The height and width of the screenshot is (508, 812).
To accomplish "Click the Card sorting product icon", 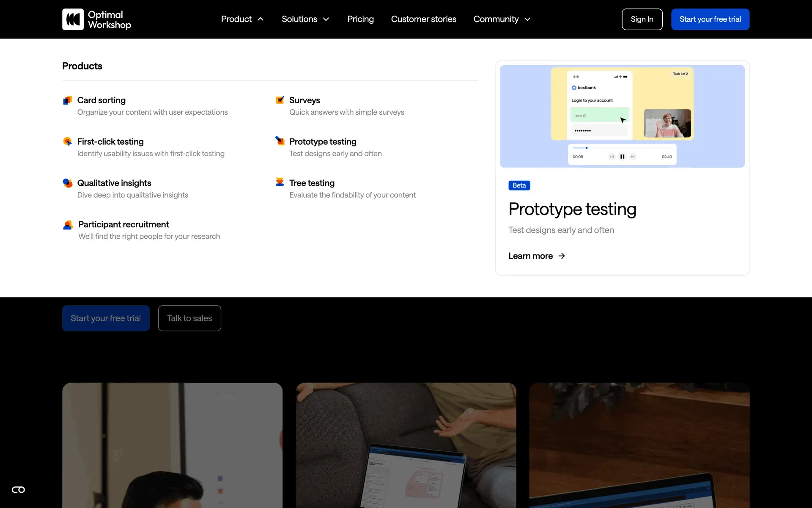I will tap(67, 100).
